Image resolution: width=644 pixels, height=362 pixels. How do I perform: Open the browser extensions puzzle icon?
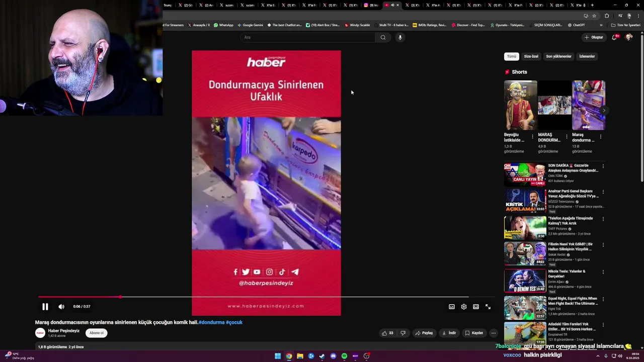tap(607, 16)
